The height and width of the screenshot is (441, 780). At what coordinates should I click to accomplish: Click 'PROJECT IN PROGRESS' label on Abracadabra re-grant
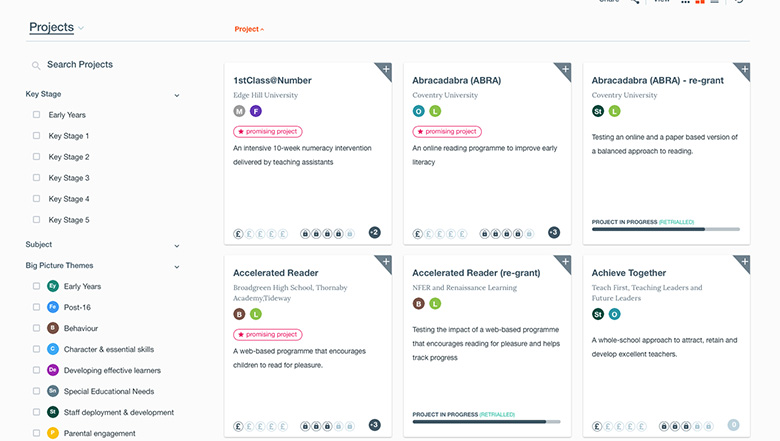click(624, 222)
